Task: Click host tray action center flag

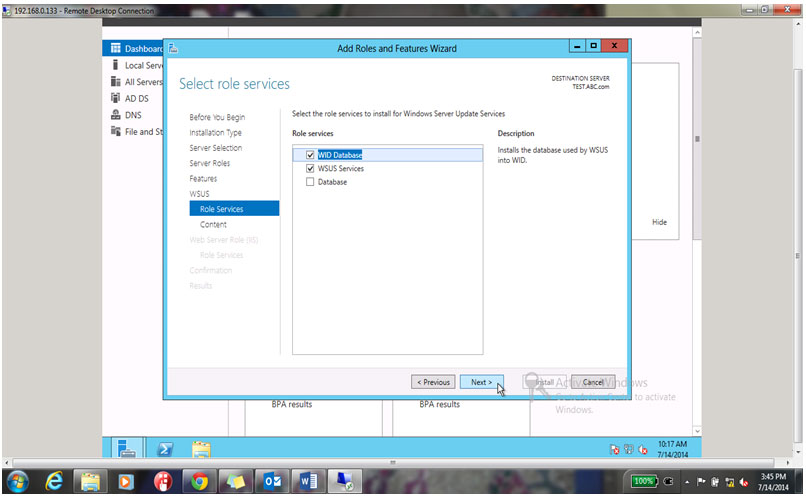Action: [x=701, y=482]
